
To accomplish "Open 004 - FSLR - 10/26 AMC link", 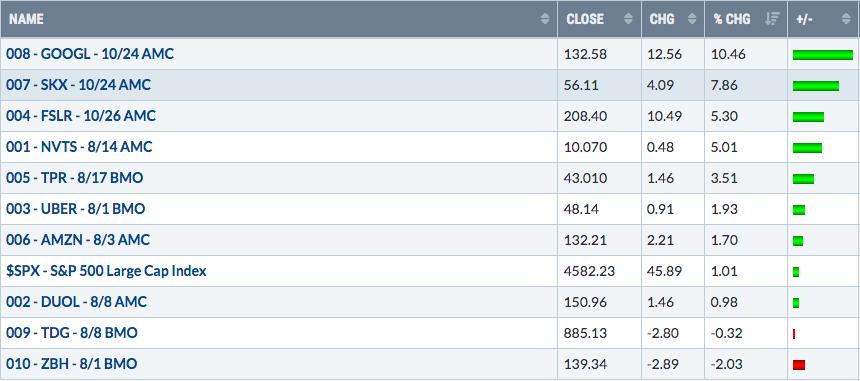I will [81, 116].
